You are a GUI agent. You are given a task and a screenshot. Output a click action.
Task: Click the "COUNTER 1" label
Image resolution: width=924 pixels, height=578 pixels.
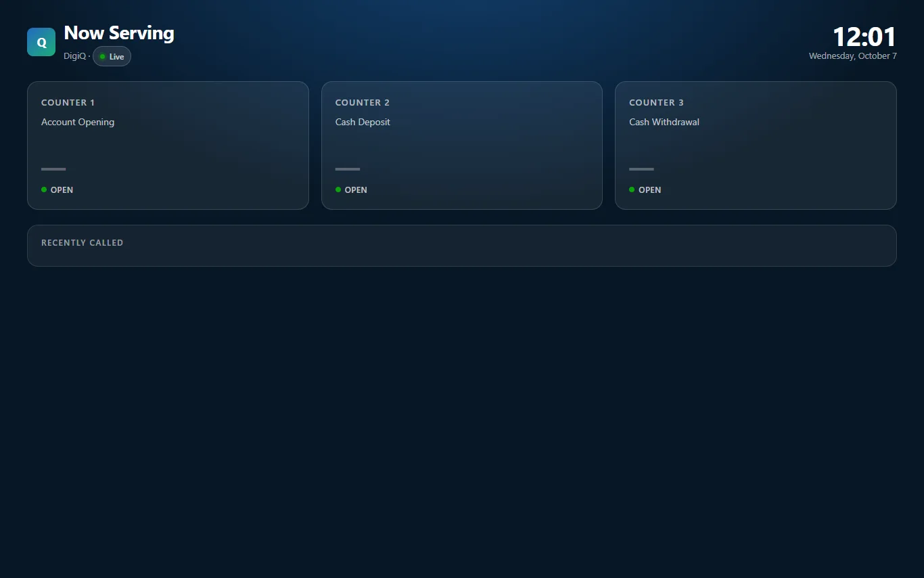point(68,103)
